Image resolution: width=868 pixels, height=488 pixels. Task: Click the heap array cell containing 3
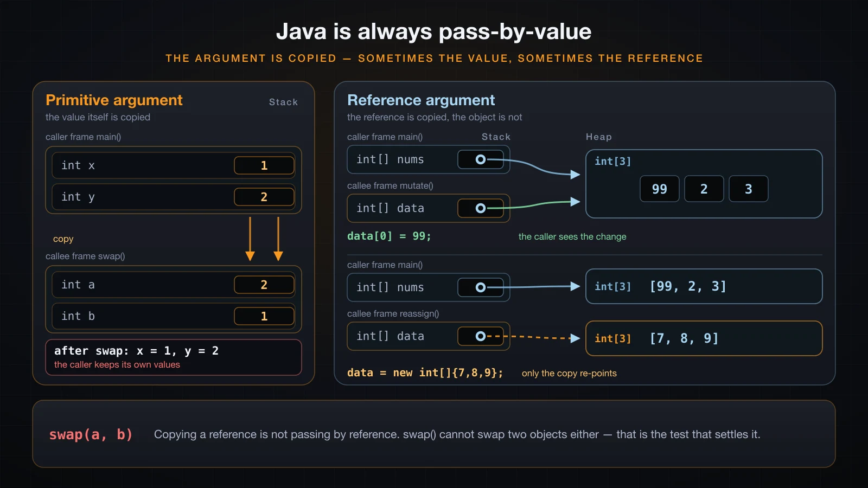coord(749,189)
